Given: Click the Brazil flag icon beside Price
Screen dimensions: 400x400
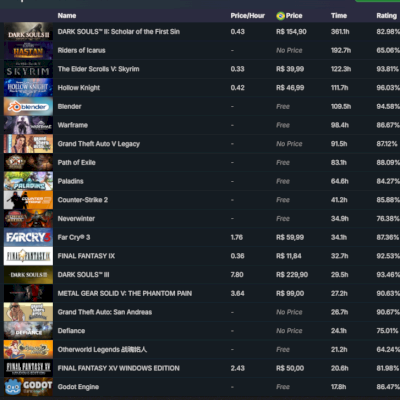Looking at the screenshot, I should point(280,16).
